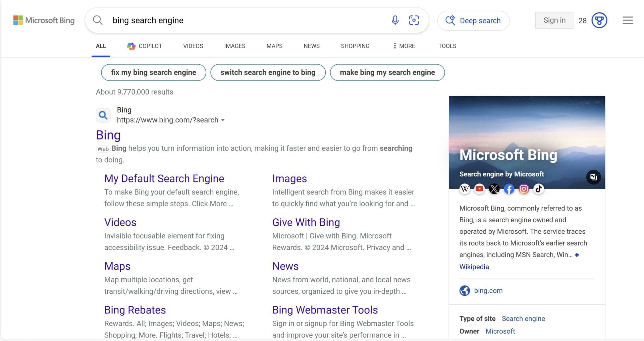The height and width of the screenshot is (341, 644).
Task: Open the Instagram icon in the panel
Action: point(524,189)
